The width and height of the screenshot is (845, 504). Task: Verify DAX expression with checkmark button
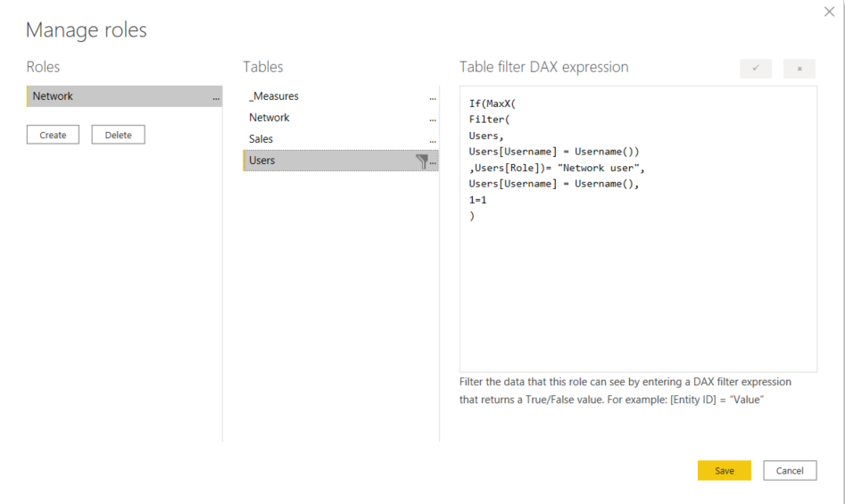pyautogui.click(x=756, y=69)
